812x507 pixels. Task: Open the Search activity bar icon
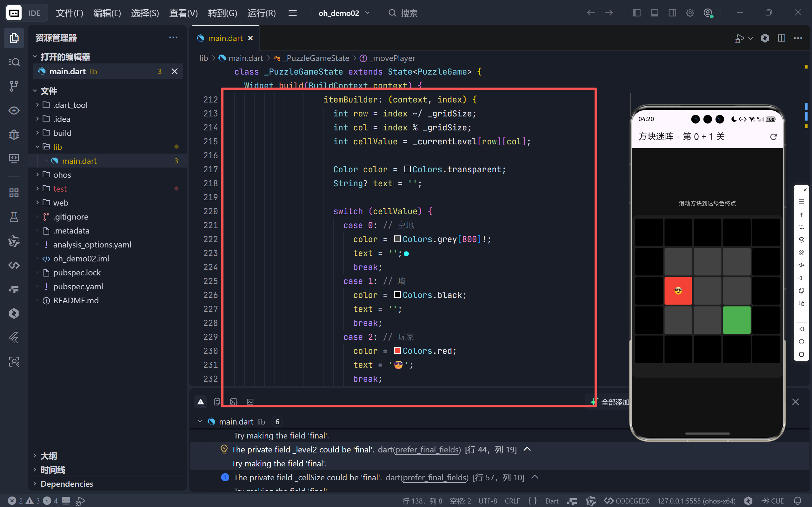[14, 62]
